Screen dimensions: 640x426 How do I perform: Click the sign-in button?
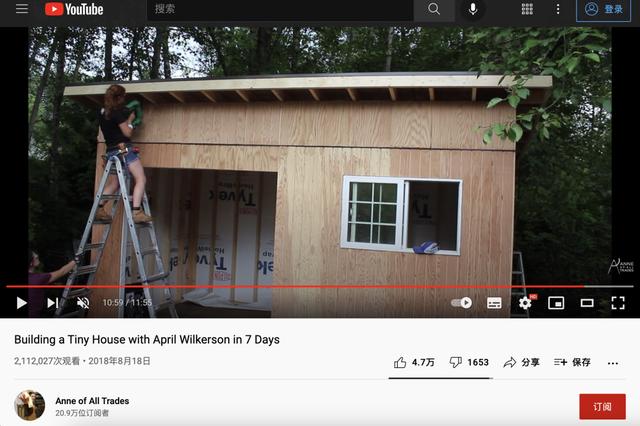tap(603, 9)
